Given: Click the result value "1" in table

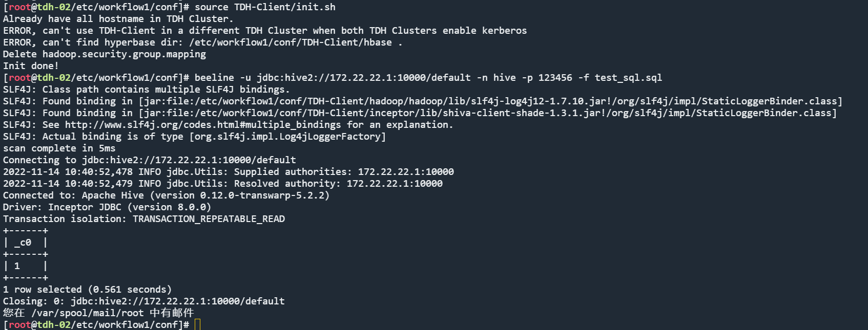Looking at the screenshot, I should pos(17,266).
